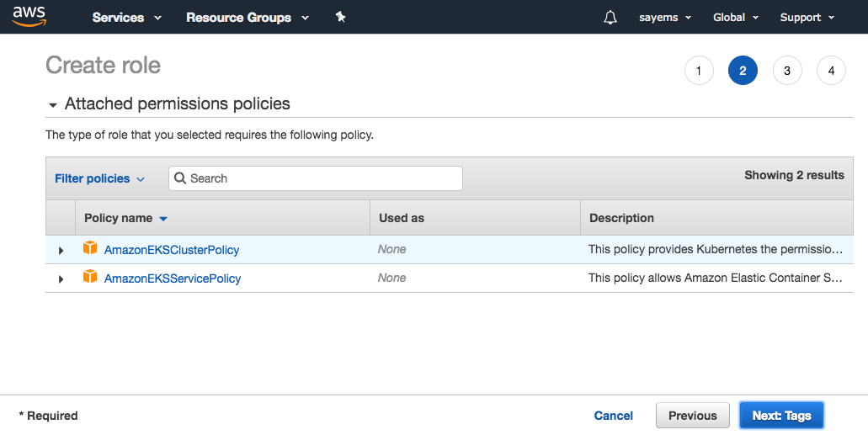
Task: Click the Previous button
Action: [693, 416]
